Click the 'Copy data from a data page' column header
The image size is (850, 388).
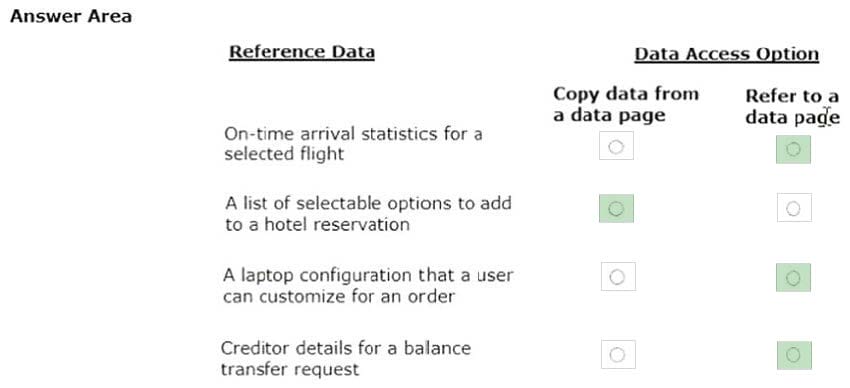click(626, 104)
